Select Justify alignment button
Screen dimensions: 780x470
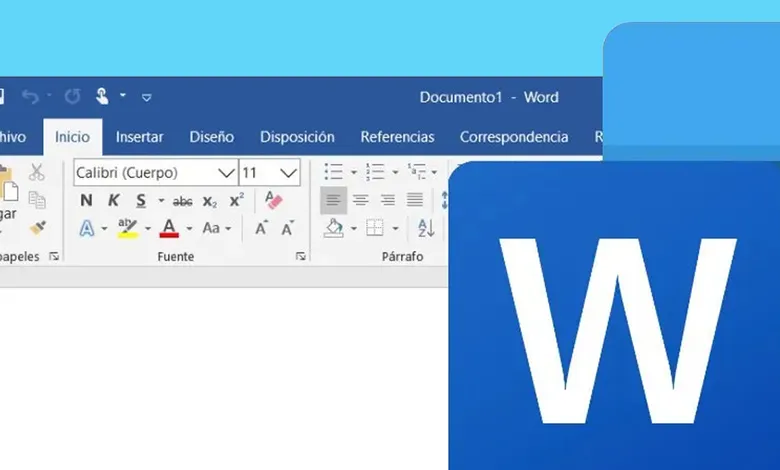415,200
